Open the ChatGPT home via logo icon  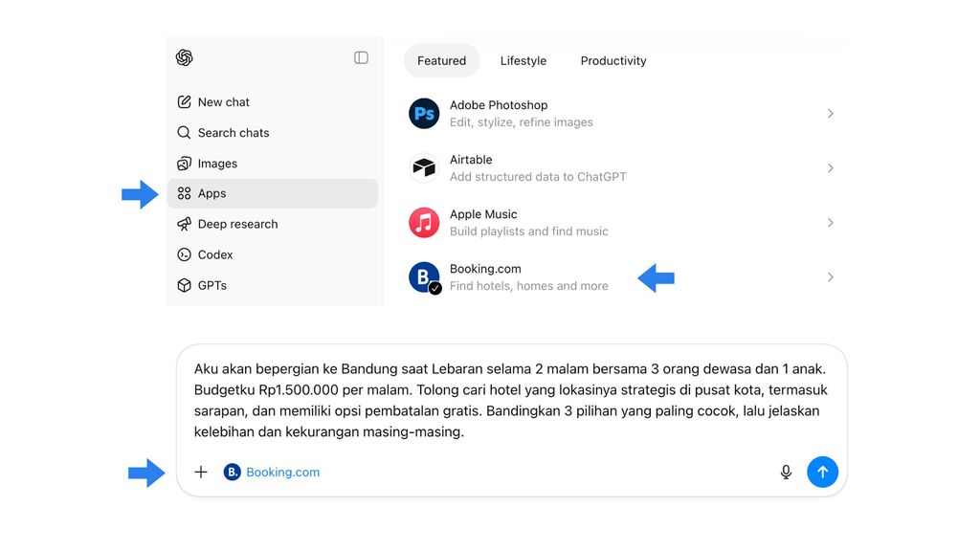[x=183, y=57]
